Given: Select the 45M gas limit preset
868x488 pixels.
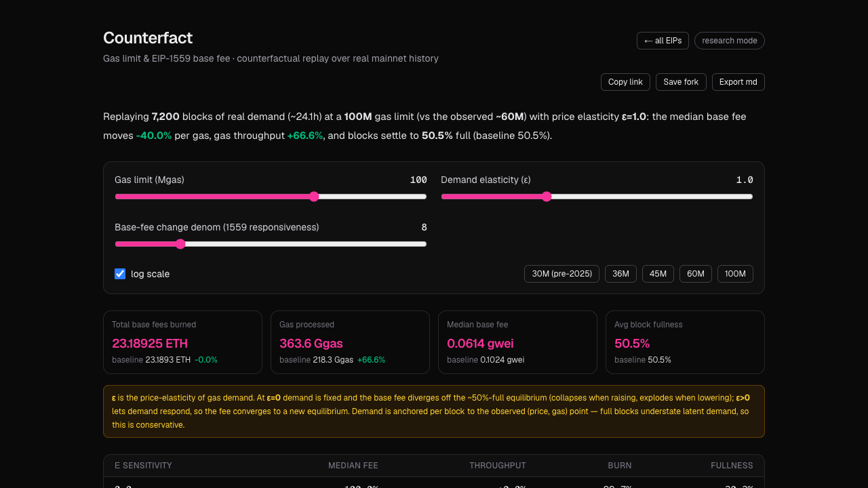Looking at the screenshot, I should (658, 274).
